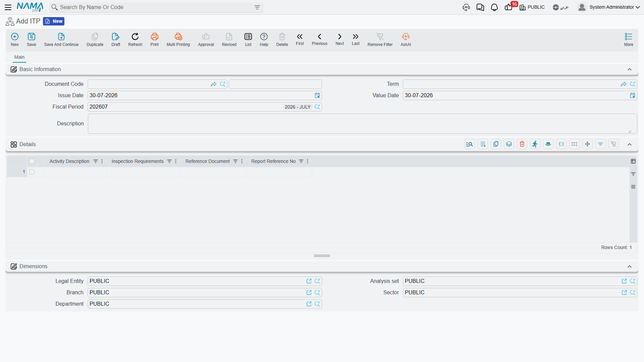Open Inspection Requirements column menu dots
The image size is (644, 362).
[x=176, y=161]
